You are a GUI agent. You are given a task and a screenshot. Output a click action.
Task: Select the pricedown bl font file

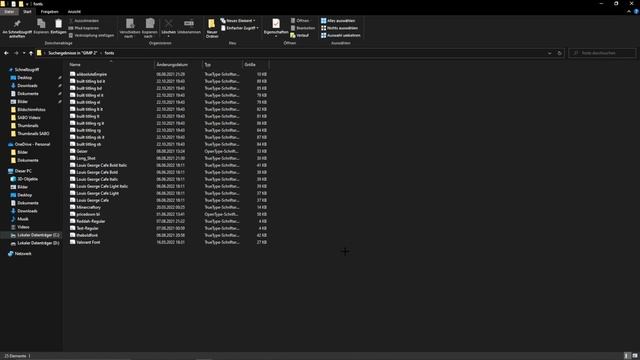pos(84,214)
